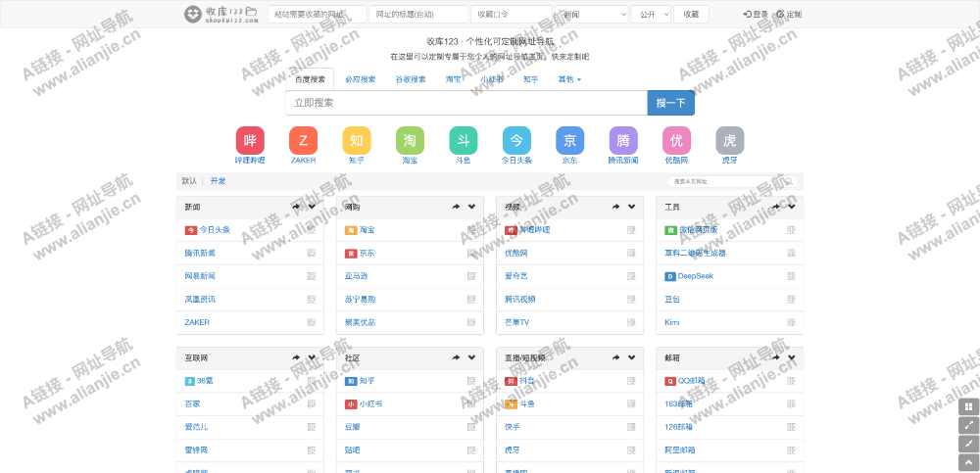The image size is (980, 473).
Task: Open the 36氪 link
Action: 206,381
